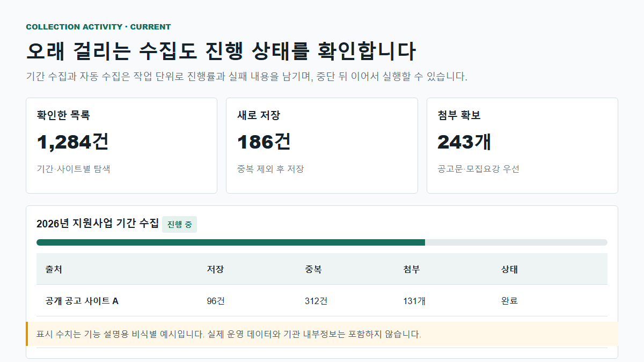
Task: Click the '96건' saved count cell
Action: point(216,301)
